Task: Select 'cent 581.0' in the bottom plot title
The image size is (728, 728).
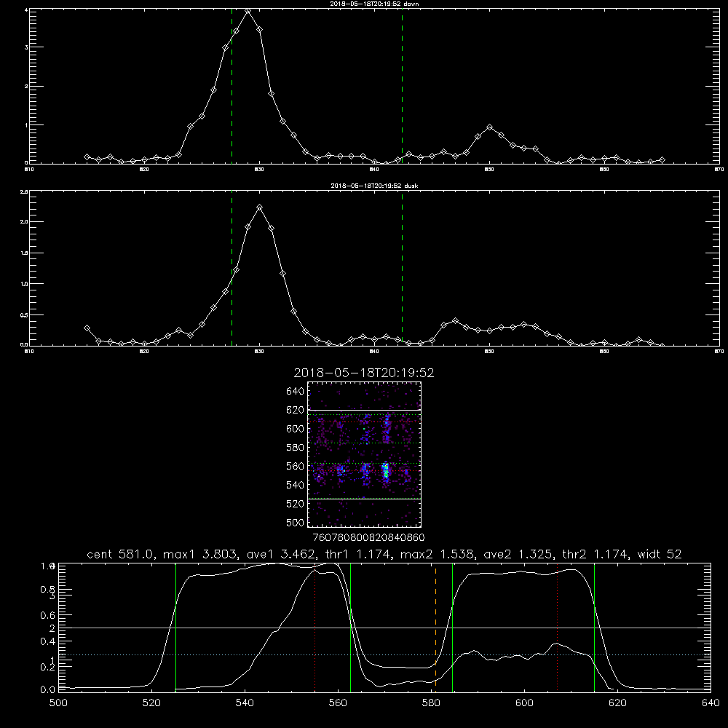Action: (x=121, y=554)
